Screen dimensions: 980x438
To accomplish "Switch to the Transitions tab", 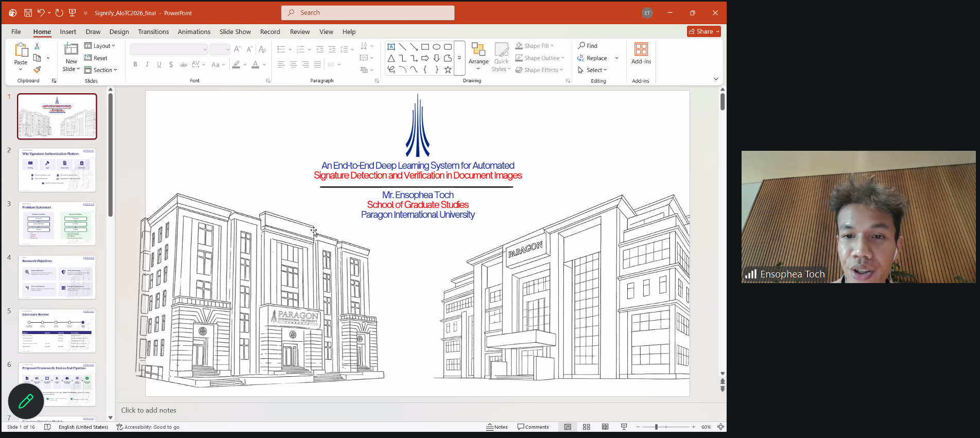I will (153, 31).
